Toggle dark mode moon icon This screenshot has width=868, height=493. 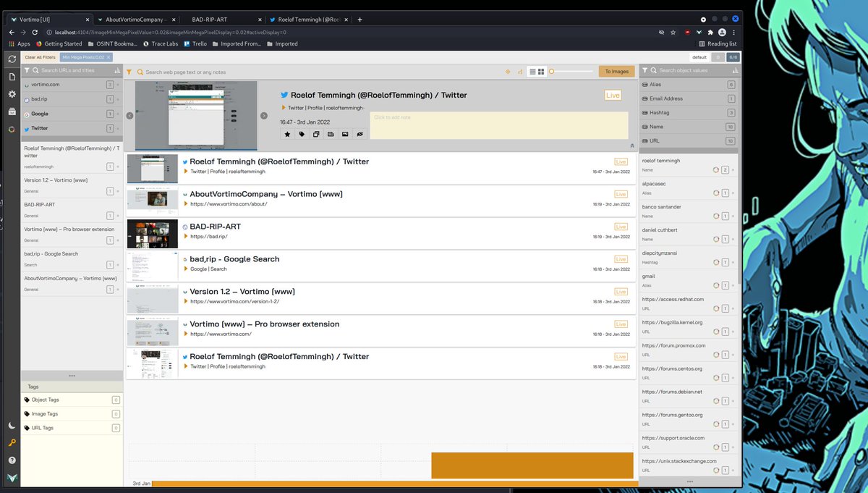(12, 425)
